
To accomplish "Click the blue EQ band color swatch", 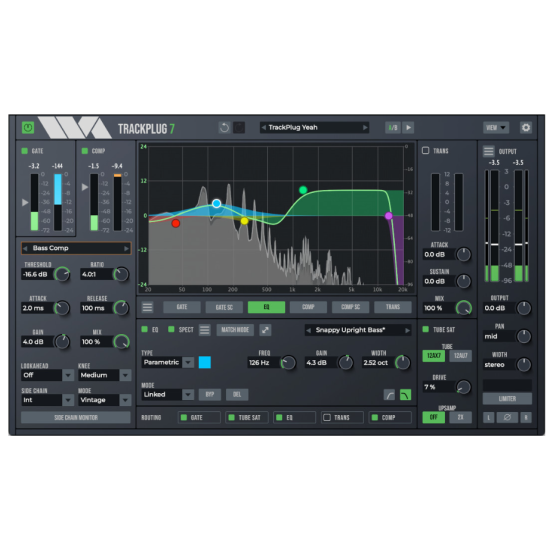I will [x=204, y=362].
